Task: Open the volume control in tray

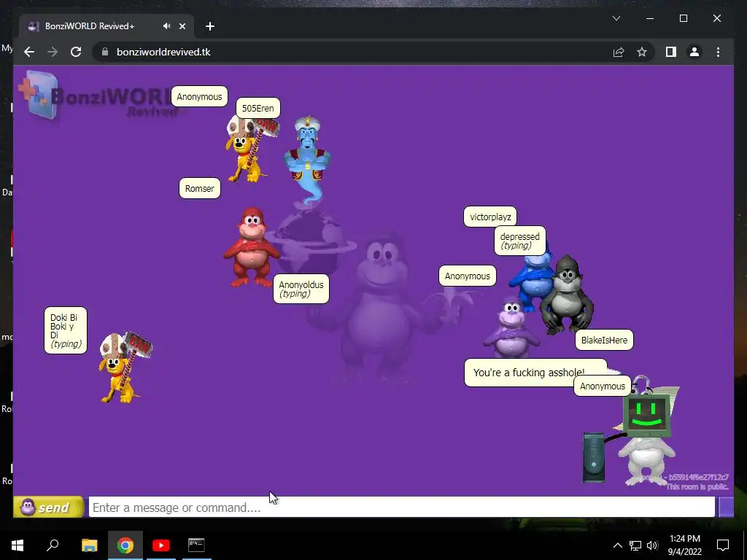Action: coord(652,545)
